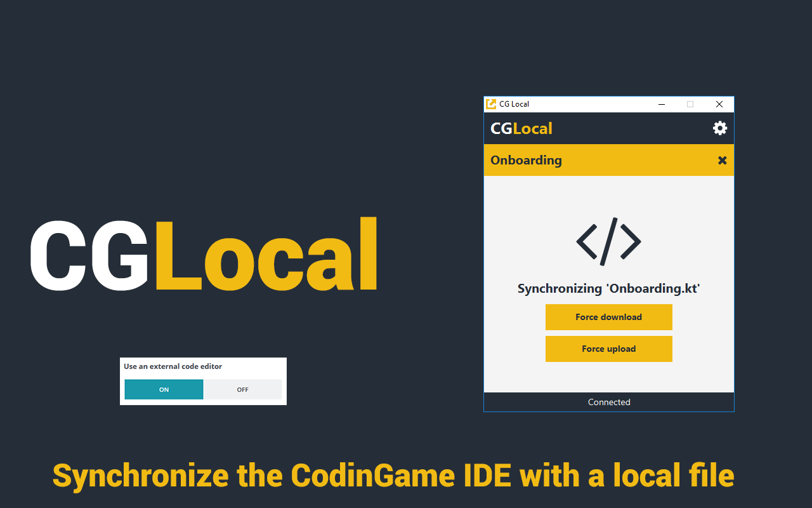Click 'CG Local' window title text
This screenshot has height=508, width=812.
(514, 104)
